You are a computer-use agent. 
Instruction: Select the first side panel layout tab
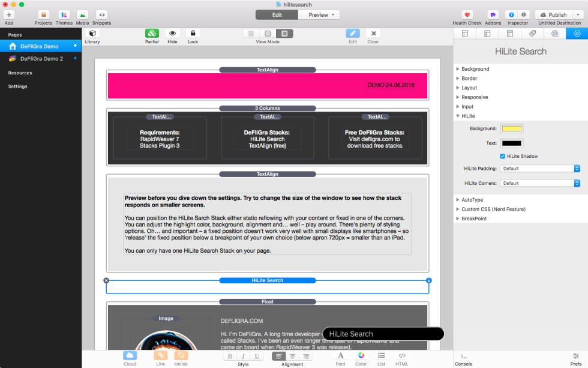coord(464,34)
